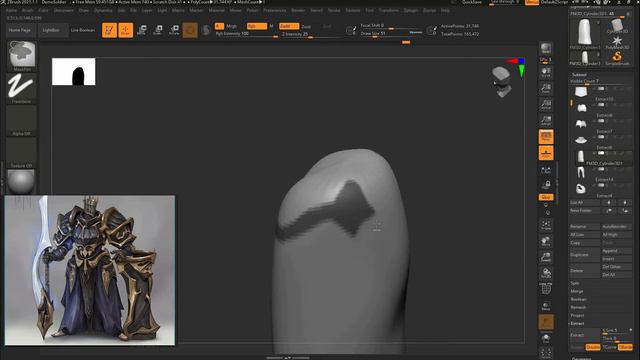Expand the Remesh section
The height and width of the screenshot is (360, 640).
click(x=578, y=307)
